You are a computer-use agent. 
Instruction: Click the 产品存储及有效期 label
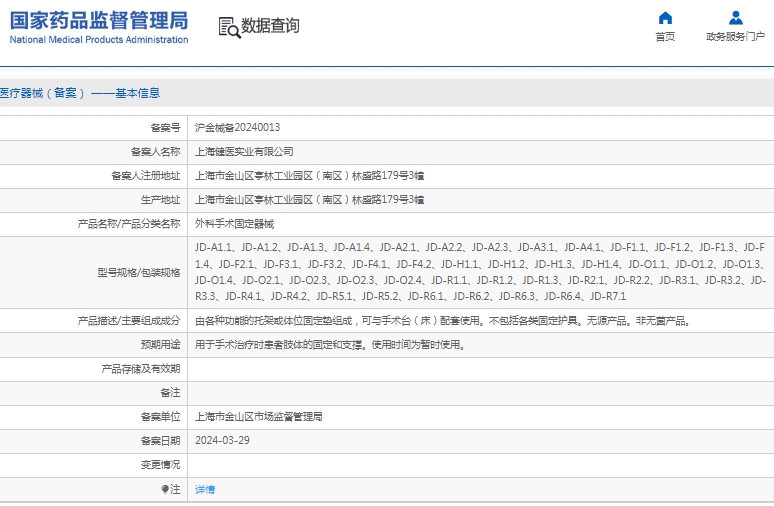[141, 369]
